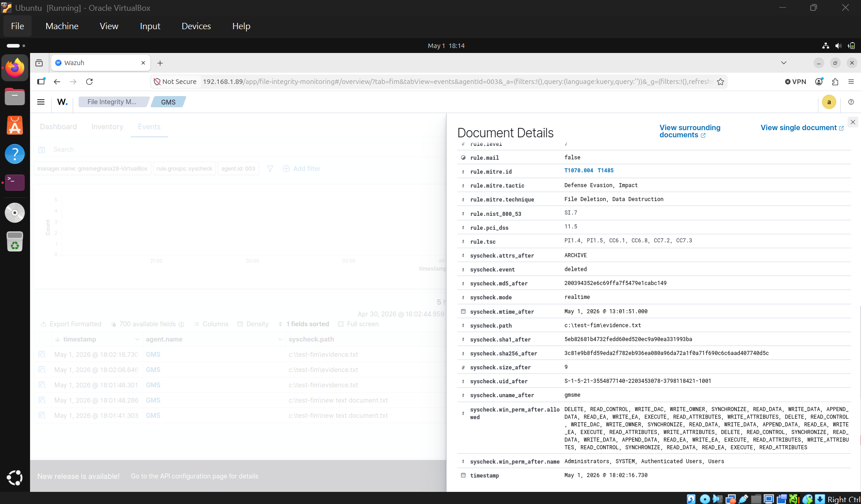Open Files from Ubuntu dock

(15, 96)
